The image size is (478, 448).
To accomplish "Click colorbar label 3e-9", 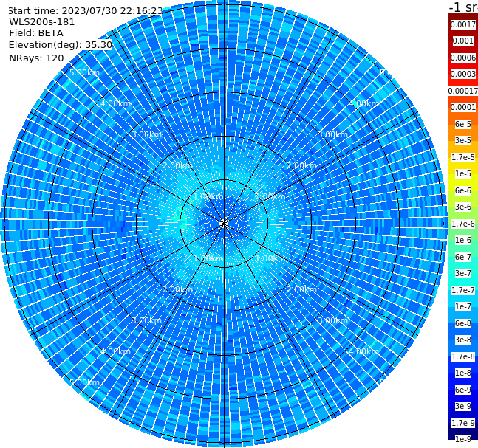I will (463, 406).
